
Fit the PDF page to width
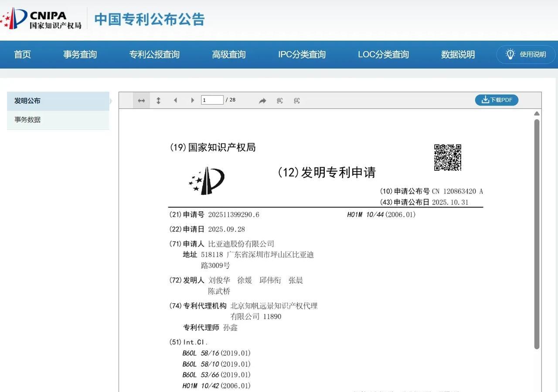[141, 101]
